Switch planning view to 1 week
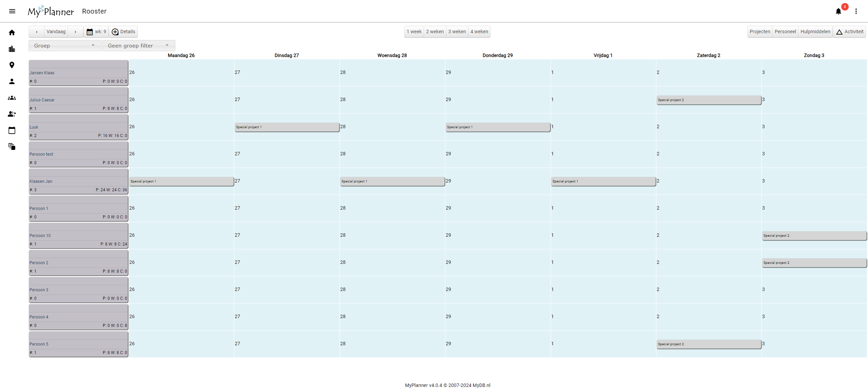Viewport: 868px width, 391px height. 413,31
